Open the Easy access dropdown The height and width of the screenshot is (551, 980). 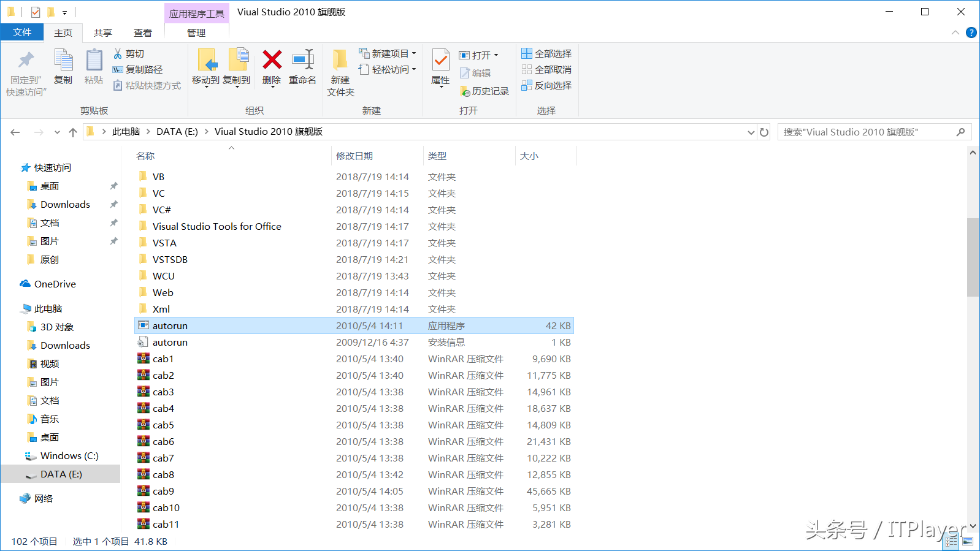pos(414,69)
